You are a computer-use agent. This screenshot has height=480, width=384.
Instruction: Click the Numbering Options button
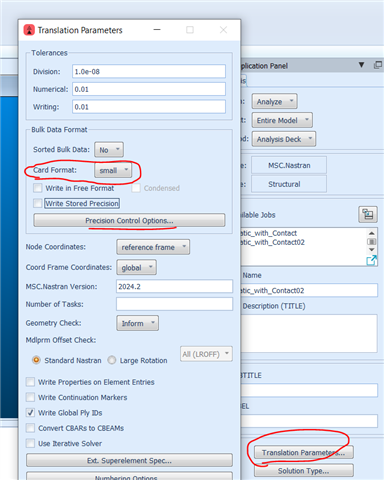129,476
